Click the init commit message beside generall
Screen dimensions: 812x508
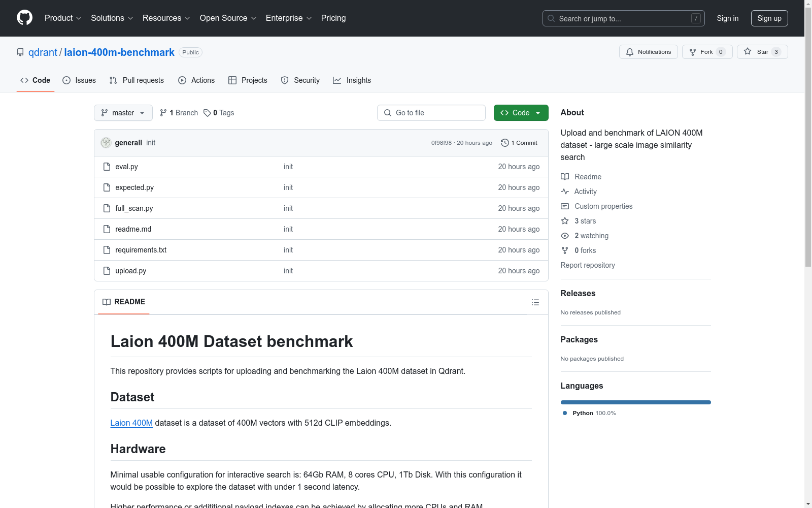pyautogui.click(x=151, y=143)
